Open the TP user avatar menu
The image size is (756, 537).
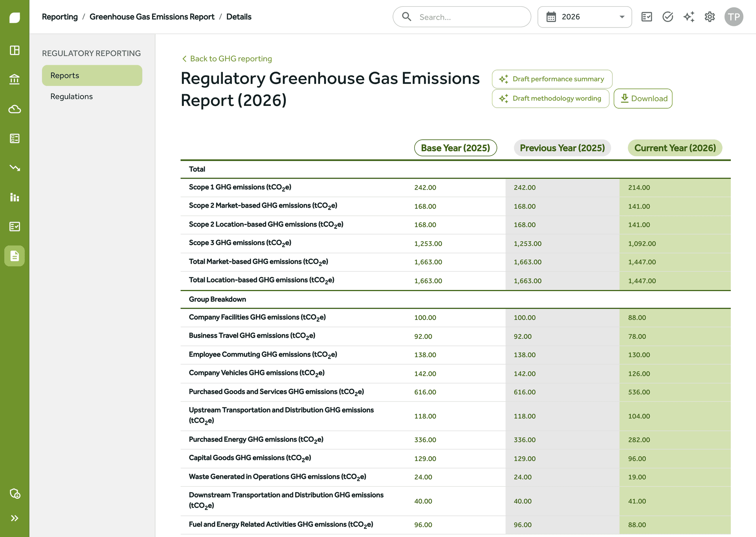coord(734,17)
